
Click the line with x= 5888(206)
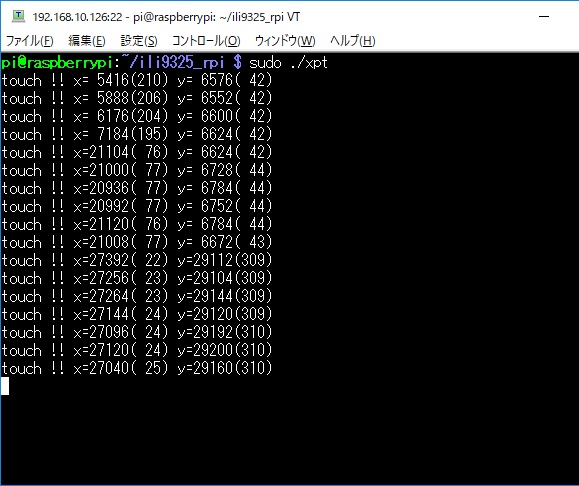[x=137, y=98]
